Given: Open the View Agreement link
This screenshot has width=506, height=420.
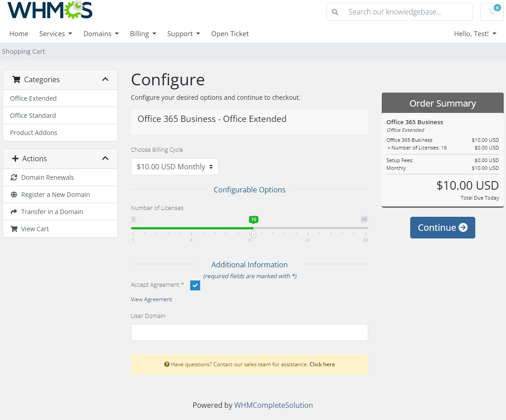Looking at the screenshot, I should 151,299.
